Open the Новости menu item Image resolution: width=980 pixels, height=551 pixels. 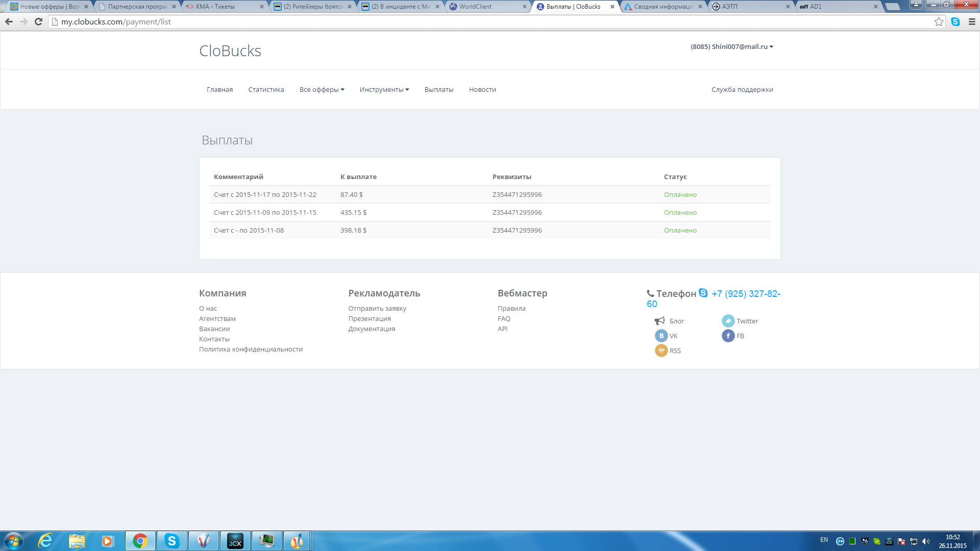[x=482, y=90]
